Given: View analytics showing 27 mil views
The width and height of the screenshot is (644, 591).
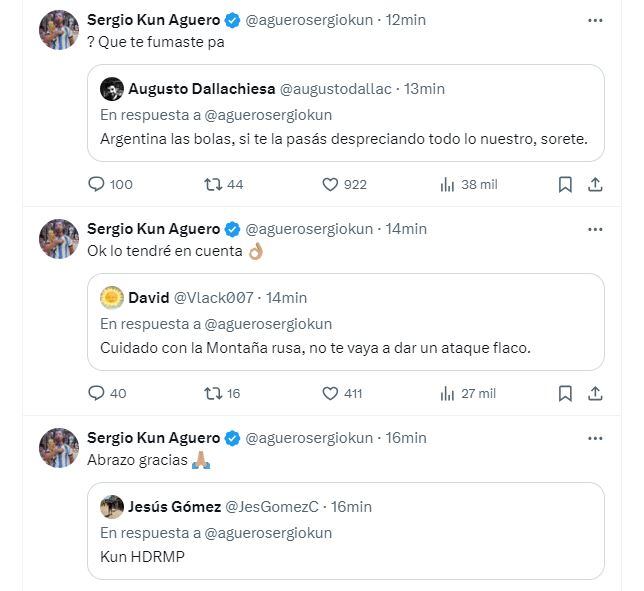Looking at the screenshot, I should 447,393.
